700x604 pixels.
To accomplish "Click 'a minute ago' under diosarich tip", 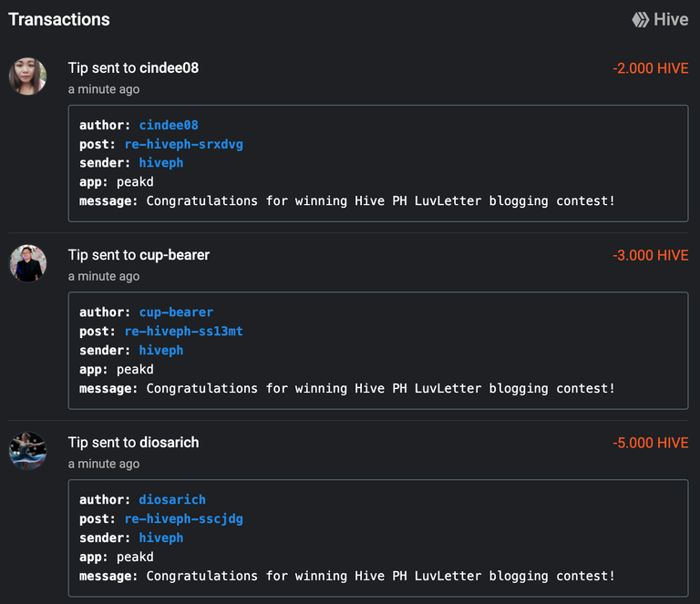I will tap(104, 464).
